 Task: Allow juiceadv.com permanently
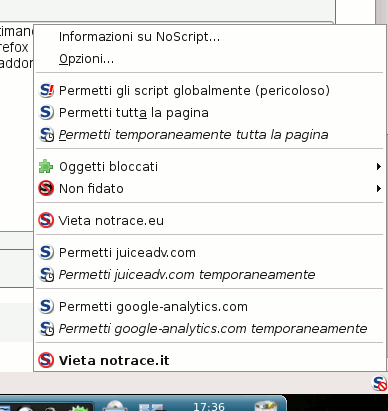click(x=209, y=253)
